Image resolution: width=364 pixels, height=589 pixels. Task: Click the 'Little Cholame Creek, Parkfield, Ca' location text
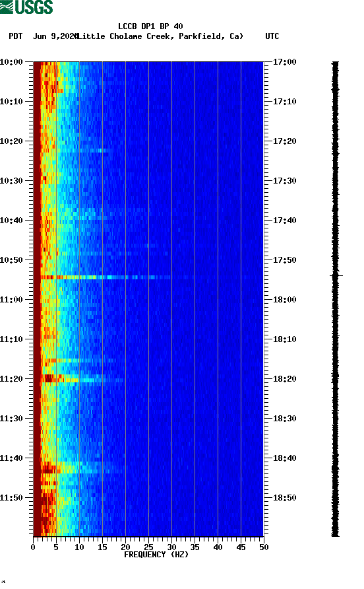160,36
